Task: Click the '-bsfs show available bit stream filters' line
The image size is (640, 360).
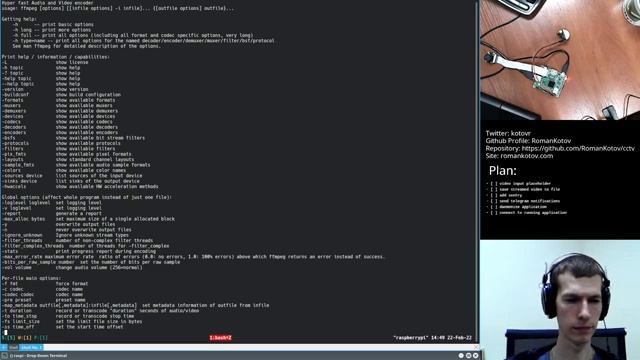Action: coord(73,138)
